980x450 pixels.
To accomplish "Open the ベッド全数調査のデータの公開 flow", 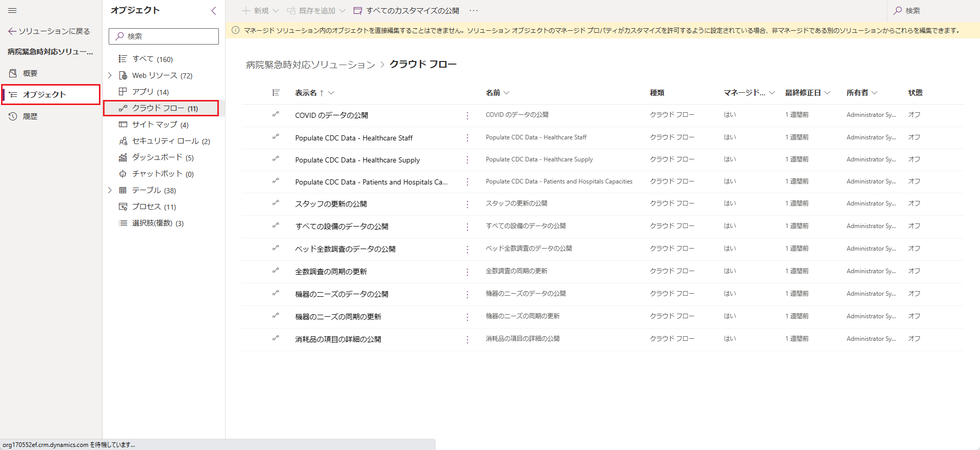I will pos(345,249).
